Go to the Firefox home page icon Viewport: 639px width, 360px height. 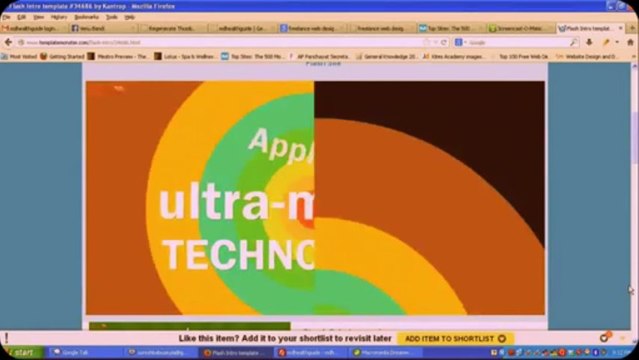630,42
